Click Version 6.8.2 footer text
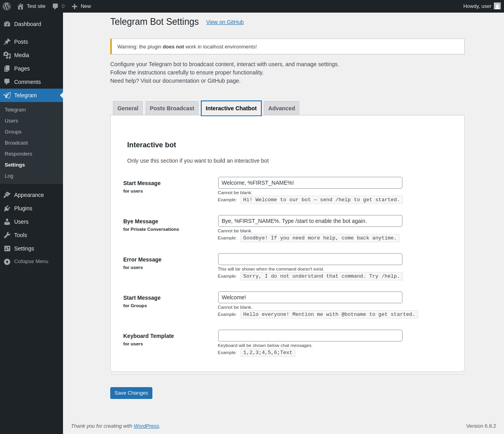The height and width of the screenshot is (434, 504). click(x=481, y=426)
